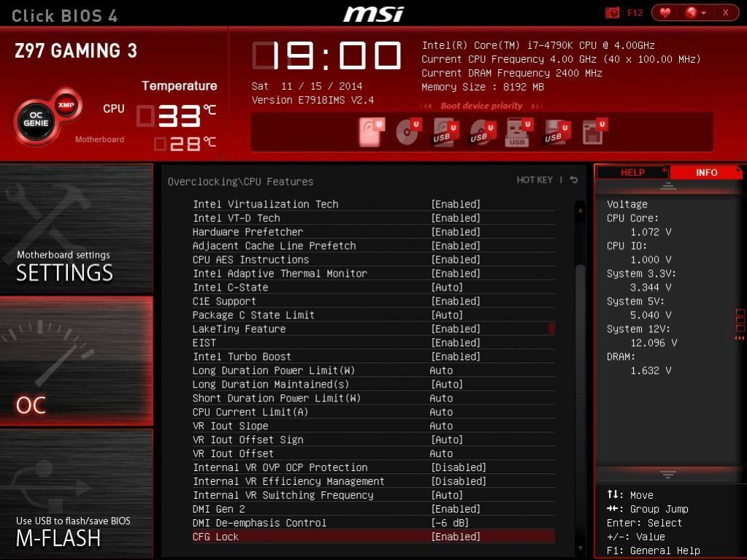
Task: Edit Short Duration Power Limit(W) field
Action: tap(441, 398)
